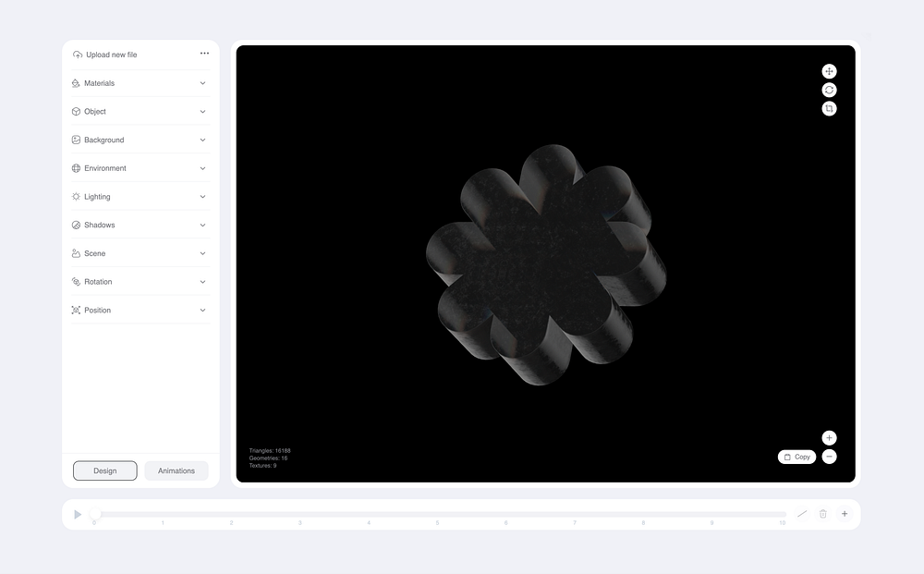Screen dimensions: 924x574
Task: Switch to the Animations tab
Action: coord(176,470)
